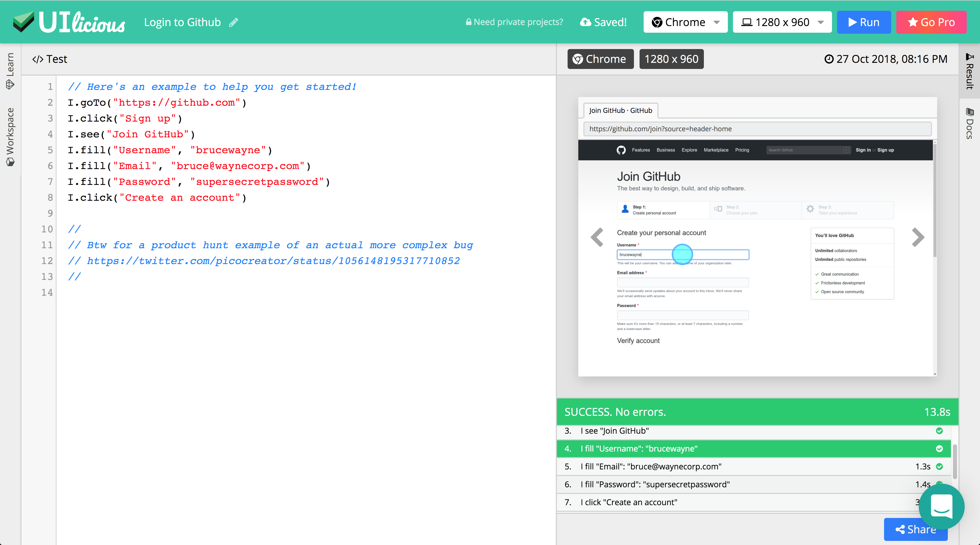This screenshot has width=980, height=545.
Task: Click code line 8 Create an account
Action: pos(157,197)
